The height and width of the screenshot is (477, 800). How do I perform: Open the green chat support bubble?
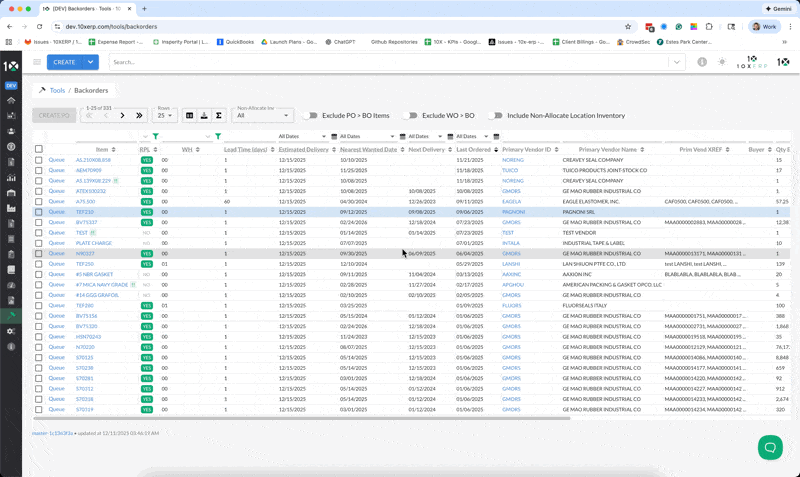[x=769, y=446]
